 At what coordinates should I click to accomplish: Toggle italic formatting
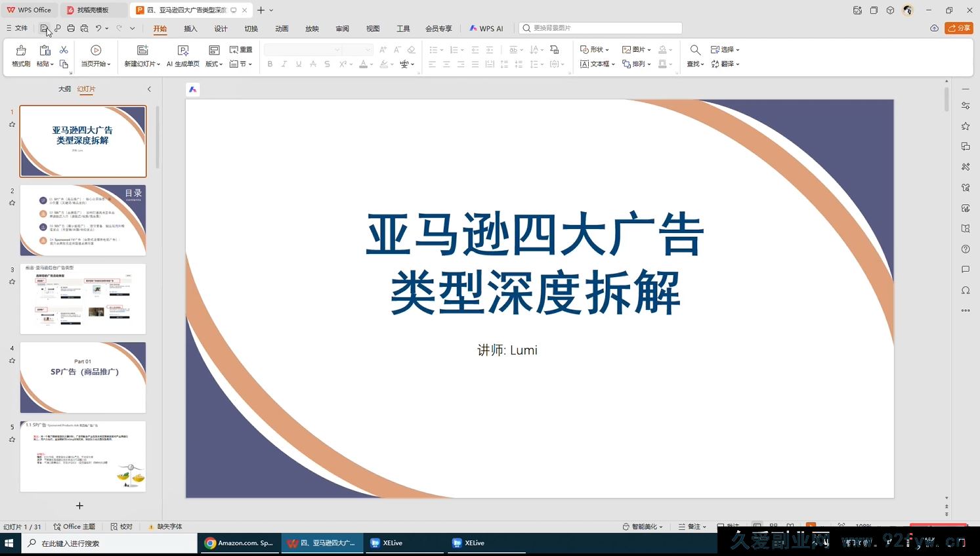(x=284, y=64)
